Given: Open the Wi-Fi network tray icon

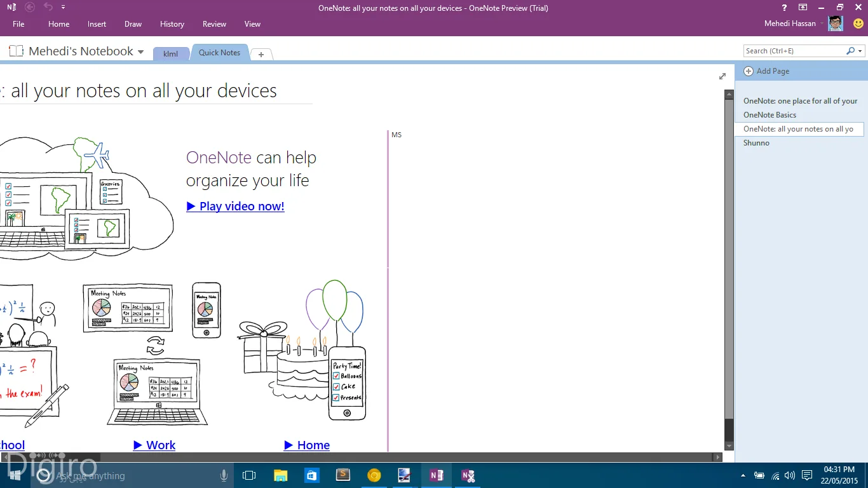Looking at the screenshot, I should (775, 475).
